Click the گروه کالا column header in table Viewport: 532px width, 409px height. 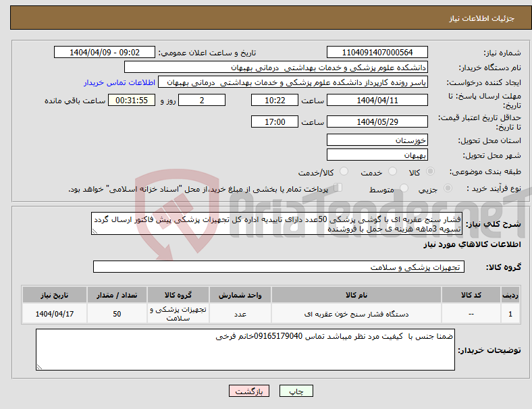(178, 295)
